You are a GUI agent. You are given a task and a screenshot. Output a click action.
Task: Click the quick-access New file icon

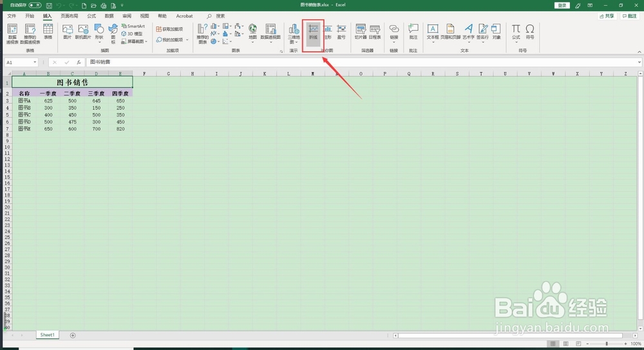tap(84, 5)
